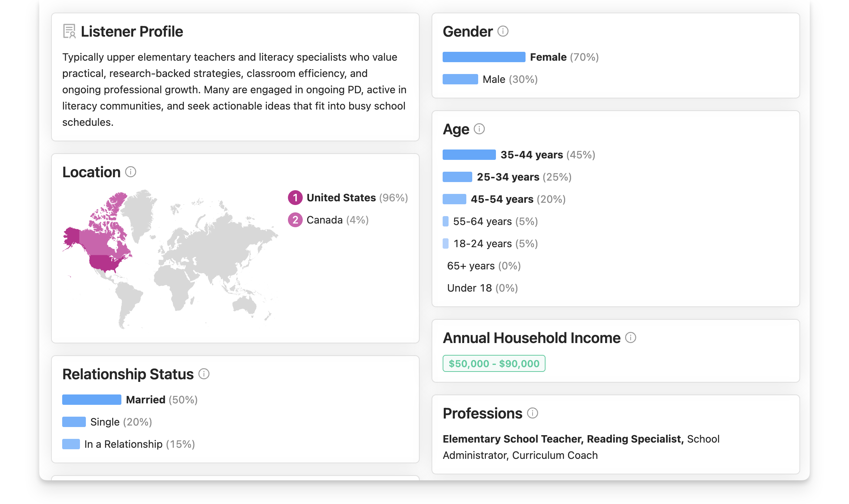
Task: Select the 'Under 18' label
Action: tap(470, 288)
